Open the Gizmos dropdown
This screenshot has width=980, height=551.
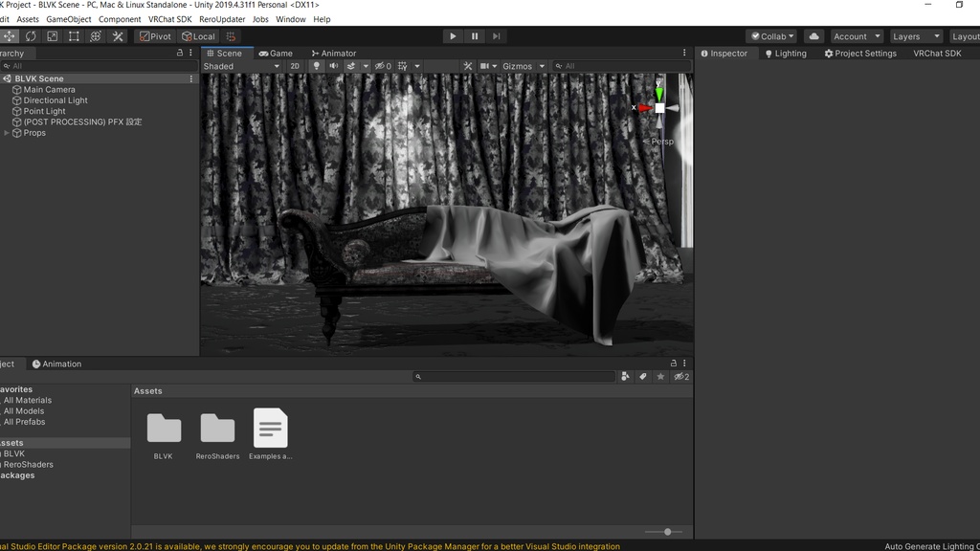click(523, 66)
